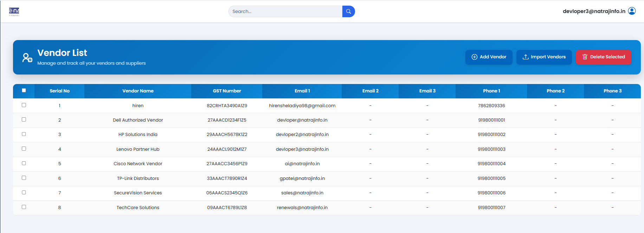Check the Lenovo Partner Hub row checkbox
Viewport: 644px width, 233px height.
coord(24,149)
